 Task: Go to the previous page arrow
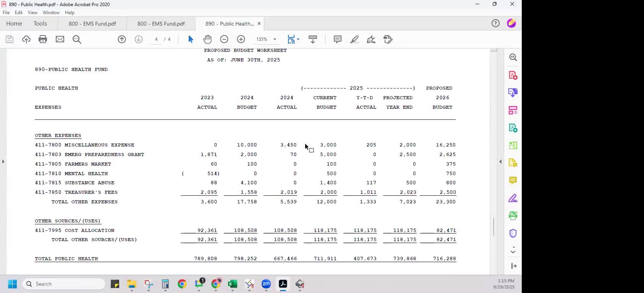(x=122, y=39)
